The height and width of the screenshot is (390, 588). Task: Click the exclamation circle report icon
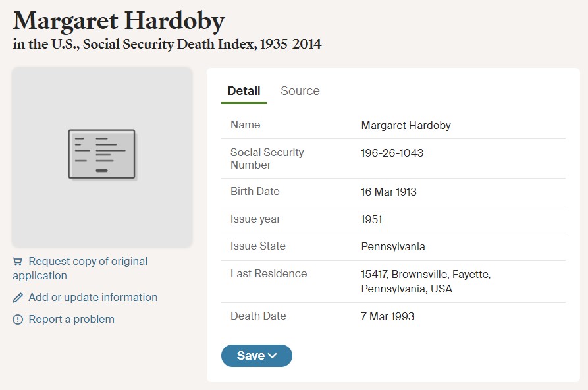[x=18, y=320]
